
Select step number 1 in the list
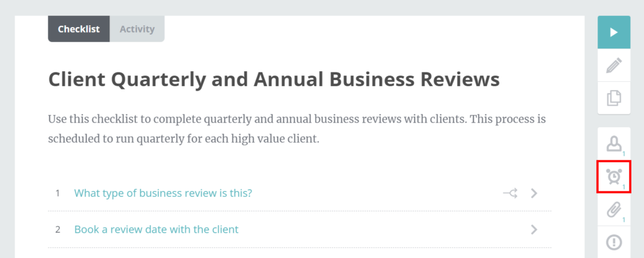point(58,193)
